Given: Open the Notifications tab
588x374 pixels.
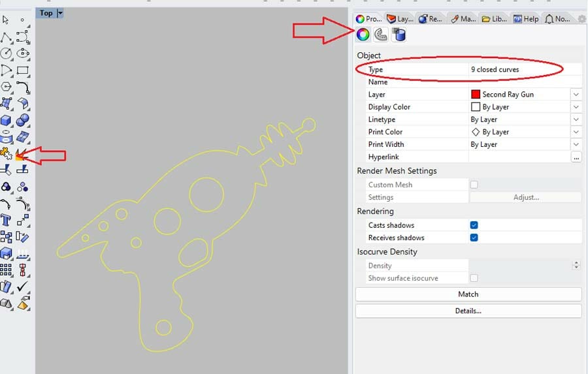Looking at the screenshot, I should (x=557, y=19).
